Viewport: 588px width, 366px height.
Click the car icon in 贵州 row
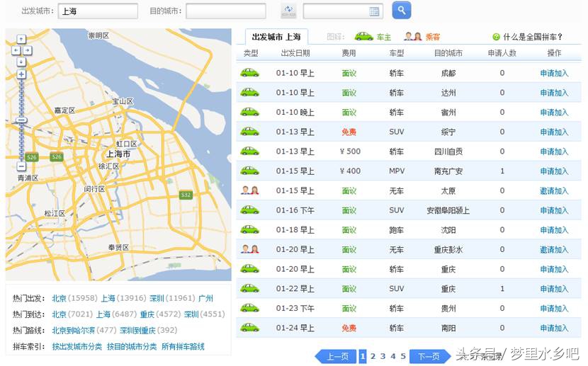[250, 308]
